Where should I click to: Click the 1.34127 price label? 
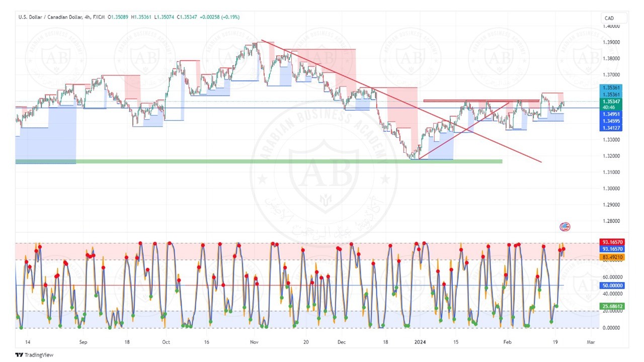pos(612,128)
